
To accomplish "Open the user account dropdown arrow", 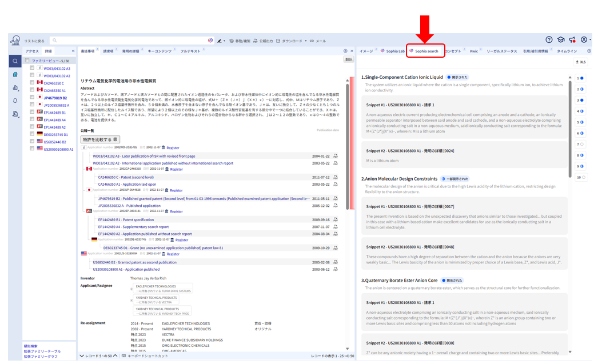I will coord(590,39).
